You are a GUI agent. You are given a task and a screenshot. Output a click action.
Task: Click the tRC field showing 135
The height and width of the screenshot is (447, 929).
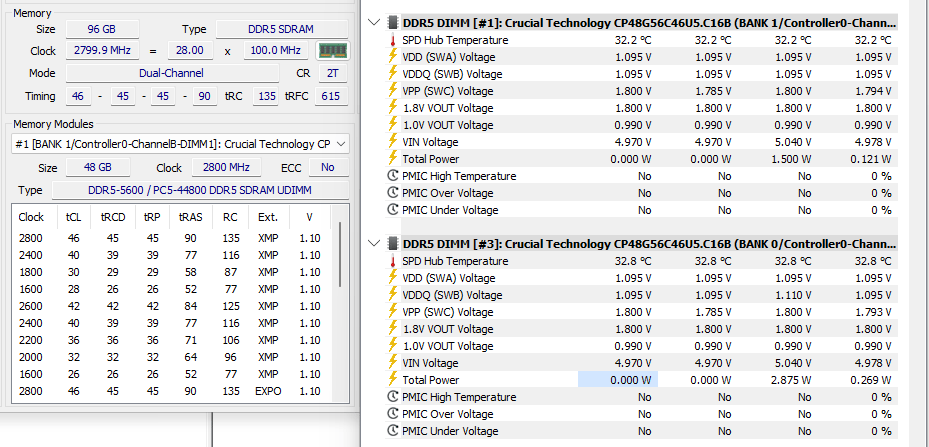pyautogui.click(x=265, y=96)
